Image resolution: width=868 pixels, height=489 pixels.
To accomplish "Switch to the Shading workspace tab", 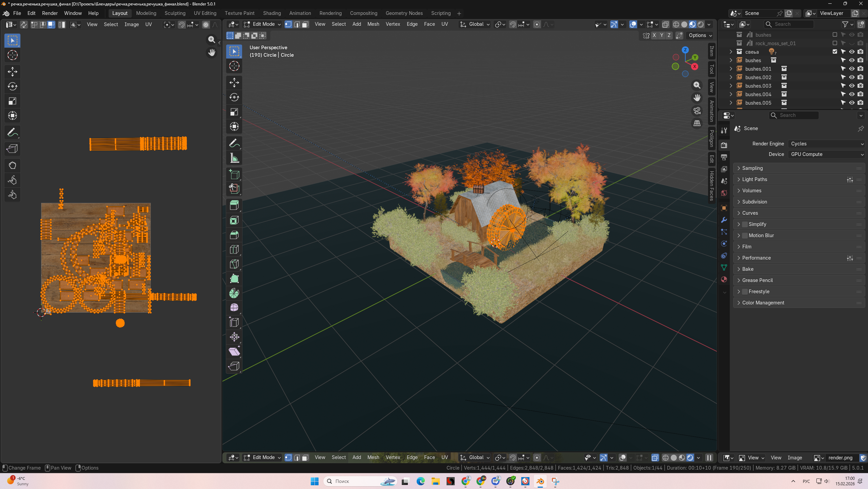I will (x=272, y=13).
